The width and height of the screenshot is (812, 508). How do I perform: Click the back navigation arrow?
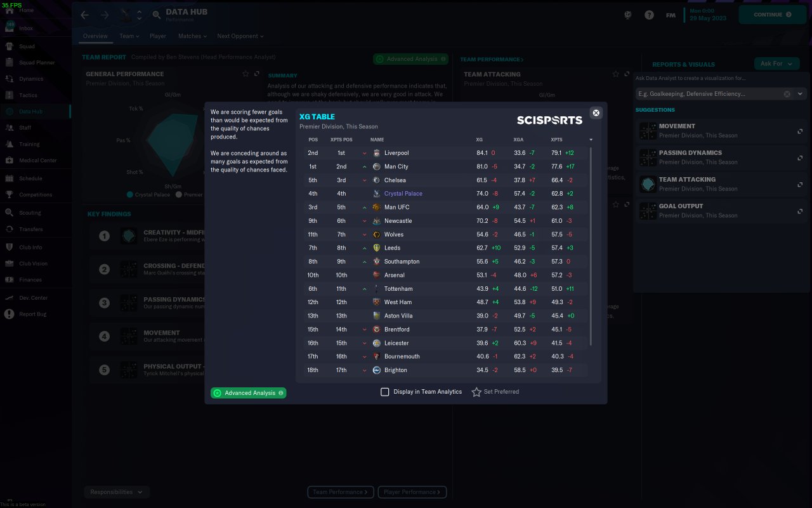tap(85, 15)
